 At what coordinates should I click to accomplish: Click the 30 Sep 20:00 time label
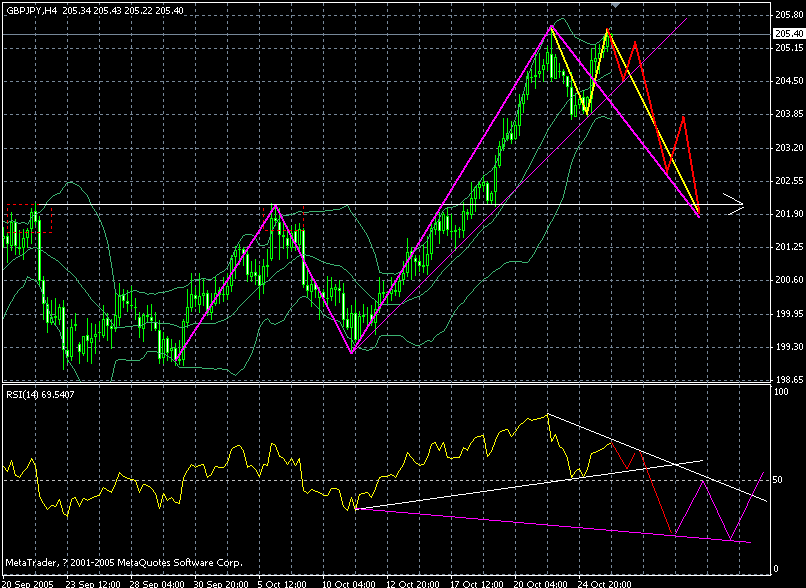[x=222, y=584]
